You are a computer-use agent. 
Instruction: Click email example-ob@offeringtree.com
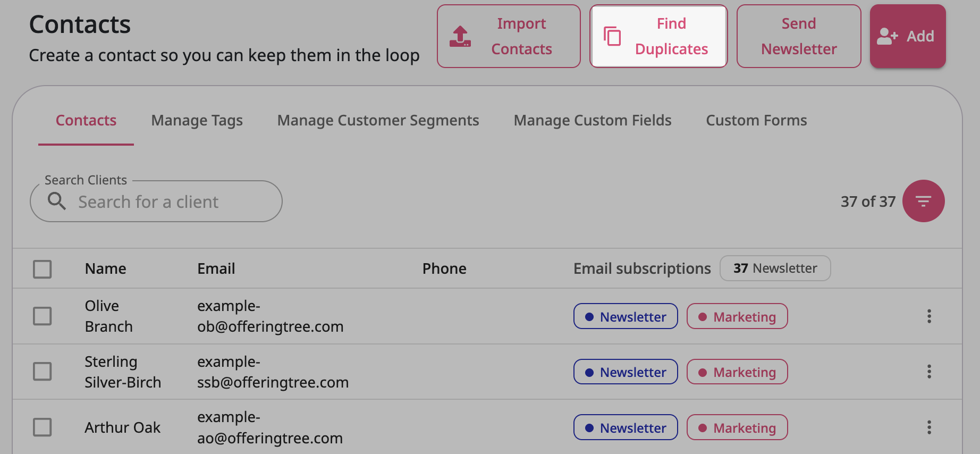(270, 316)
